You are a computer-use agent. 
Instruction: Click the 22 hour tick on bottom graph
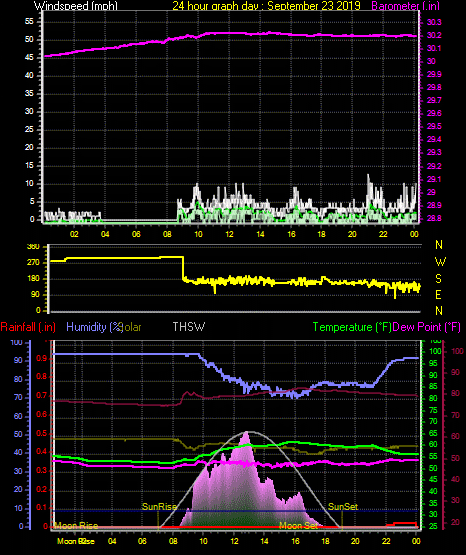(x=386, y=541)
